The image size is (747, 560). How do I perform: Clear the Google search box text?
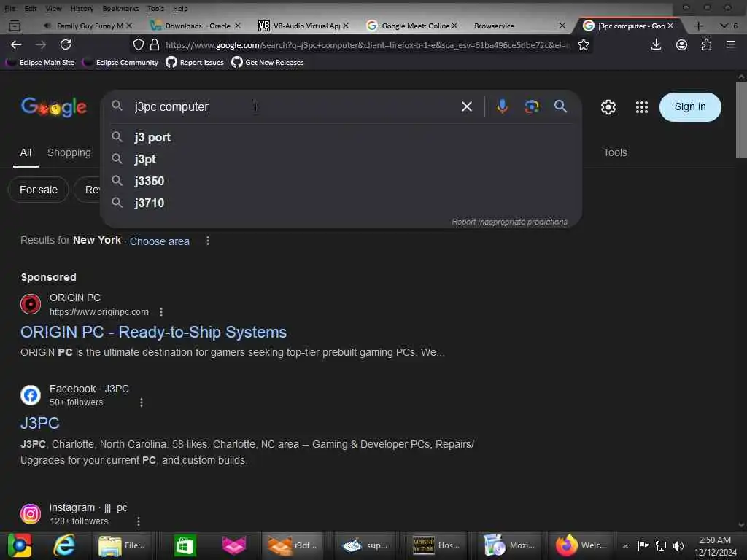pos(467,106)
